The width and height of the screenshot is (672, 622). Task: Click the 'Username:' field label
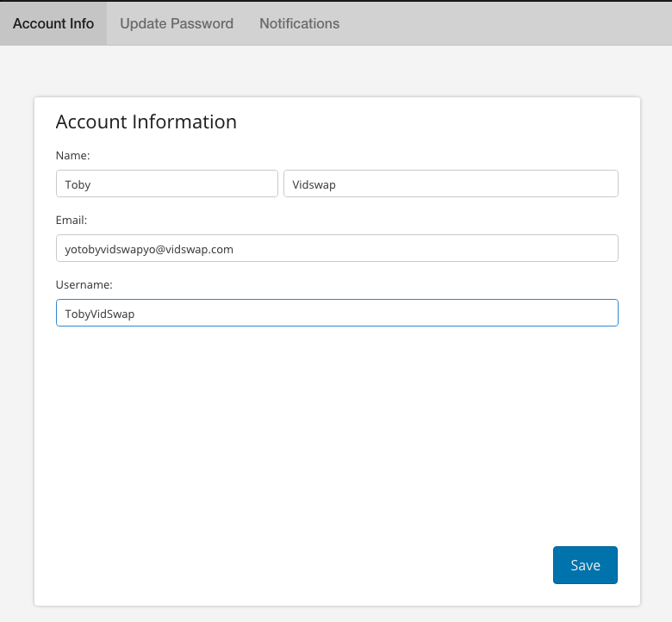coord(84,284)
